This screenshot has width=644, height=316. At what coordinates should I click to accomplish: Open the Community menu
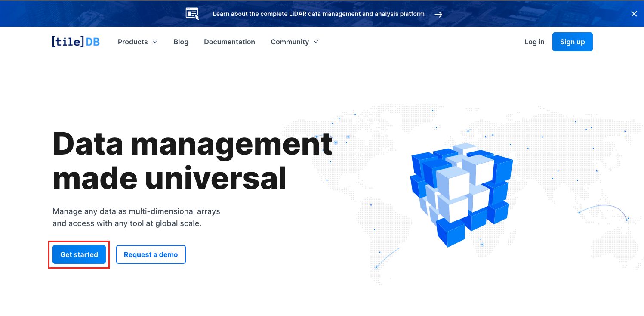click(x=290, y=42)
